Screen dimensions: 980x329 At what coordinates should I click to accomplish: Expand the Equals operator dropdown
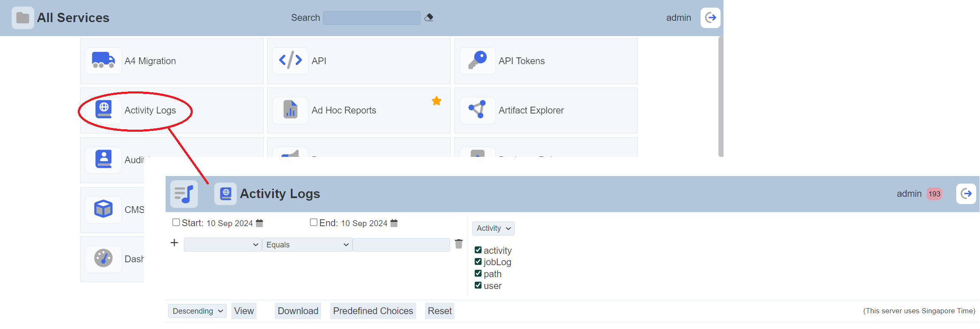[307, 245]
